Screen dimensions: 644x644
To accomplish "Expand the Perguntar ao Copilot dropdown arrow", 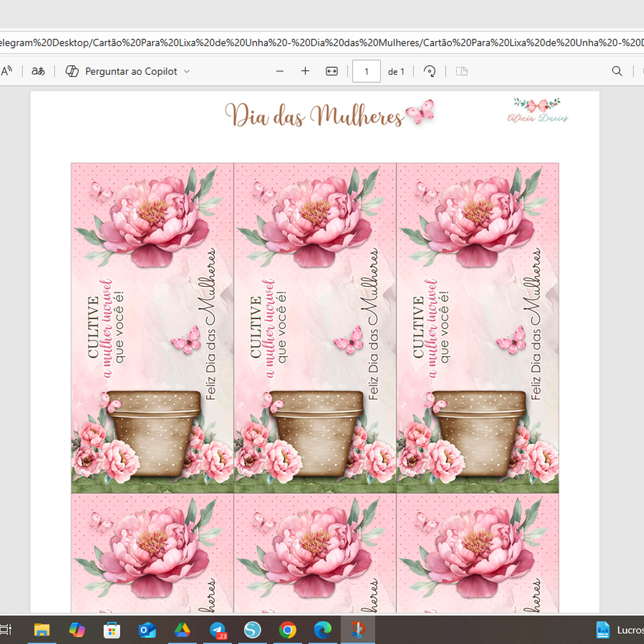I will [187, 71].
